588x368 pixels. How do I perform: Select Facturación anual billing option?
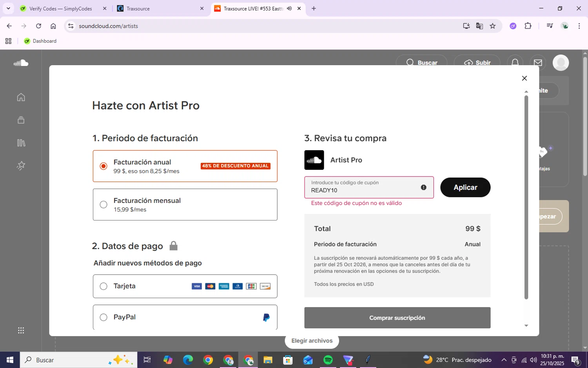pyautogui.click(x=185, y=166)
